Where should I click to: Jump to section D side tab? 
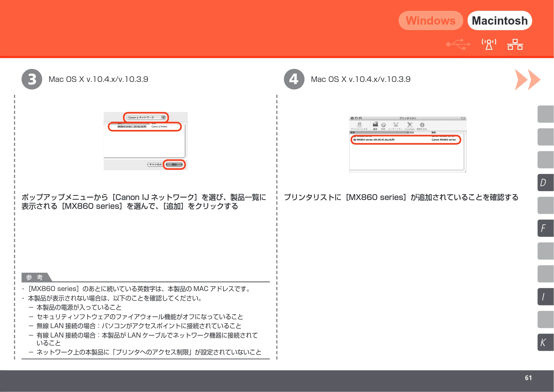pos(545,183)
